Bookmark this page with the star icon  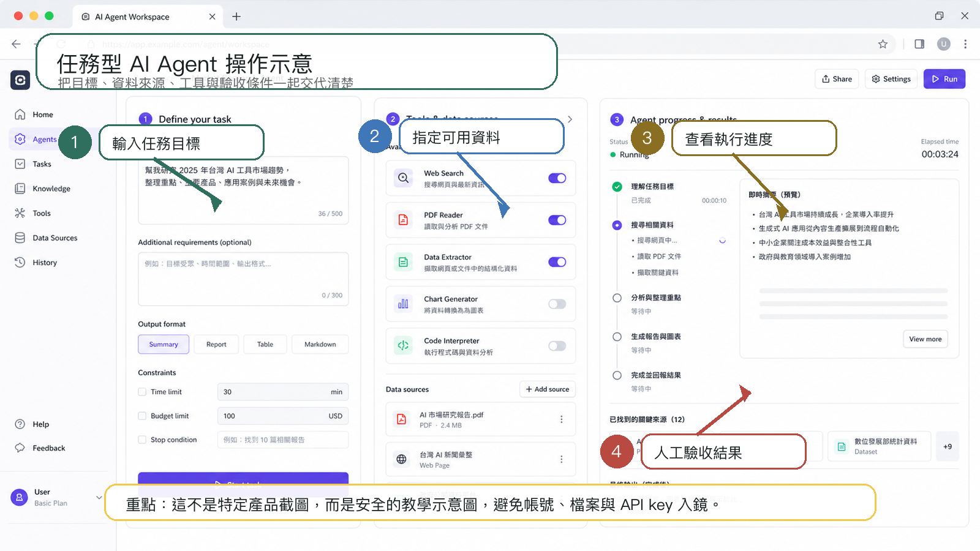(883, 44)
